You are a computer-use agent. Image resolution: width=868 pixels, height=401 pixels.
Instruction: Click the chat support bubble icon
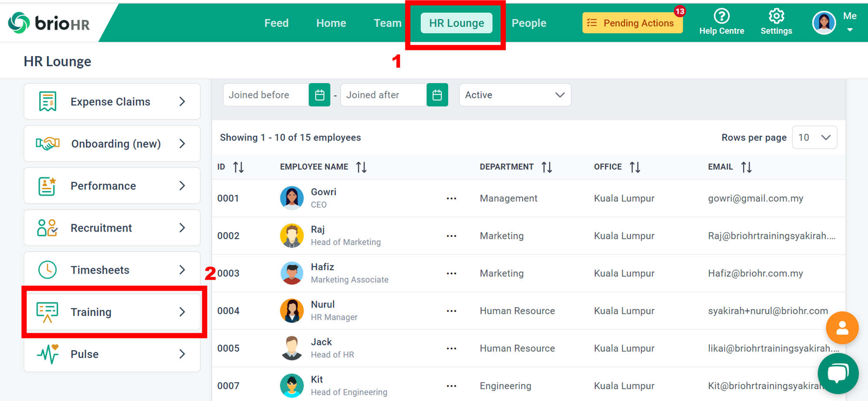coord(838,374)
